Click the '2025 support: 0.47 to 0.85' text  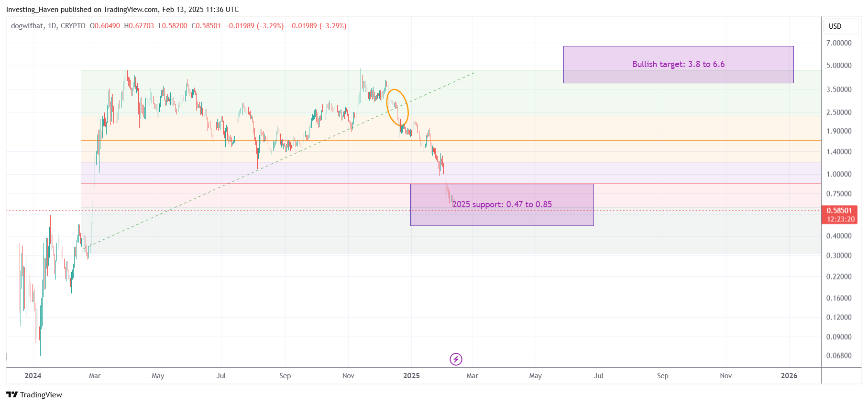tap(502, 204)
